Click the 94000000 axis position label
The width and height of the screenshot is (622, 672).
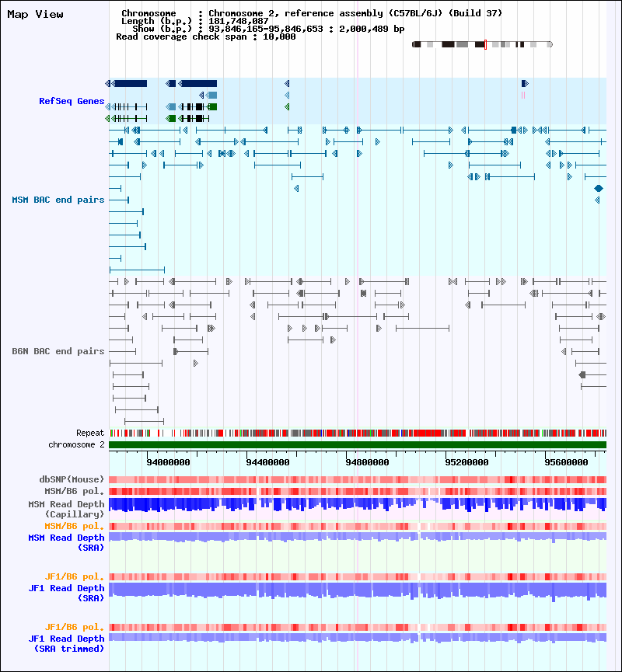pyautogui.click(x=168, y=462)
